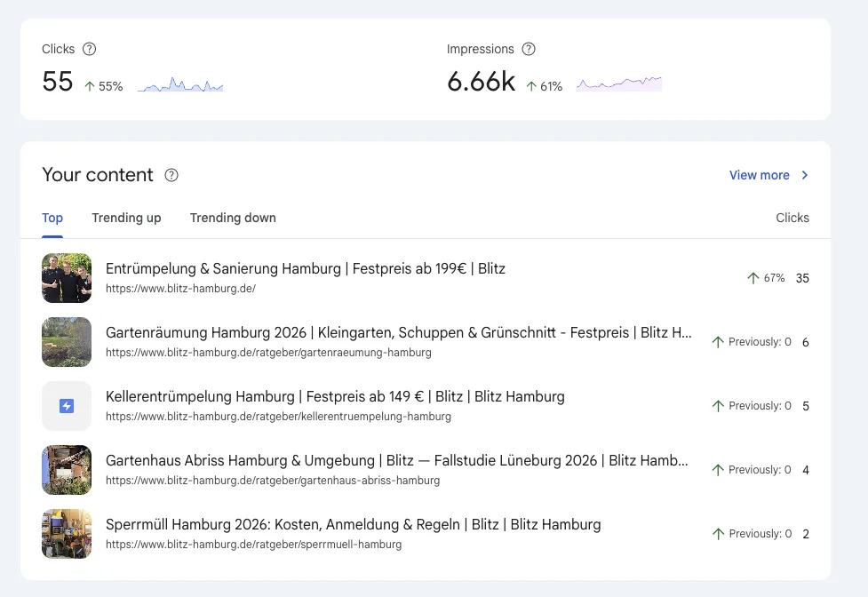Open the Your content help icon
The width and height of the screenshot is (868, 597).
[171, 175]
